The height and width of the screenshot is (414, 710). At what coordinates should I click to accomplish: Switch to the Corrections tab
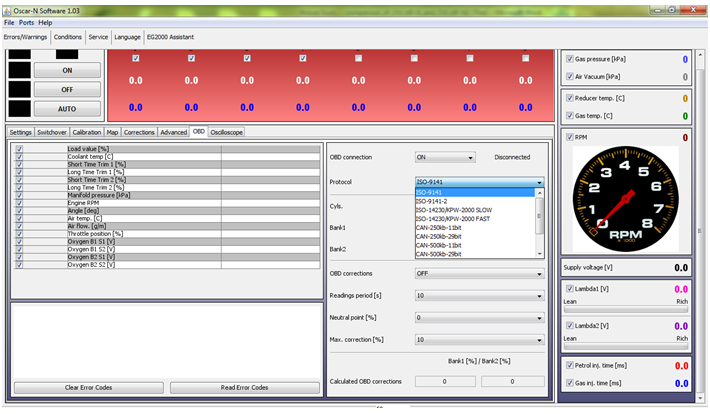point(139,132)
